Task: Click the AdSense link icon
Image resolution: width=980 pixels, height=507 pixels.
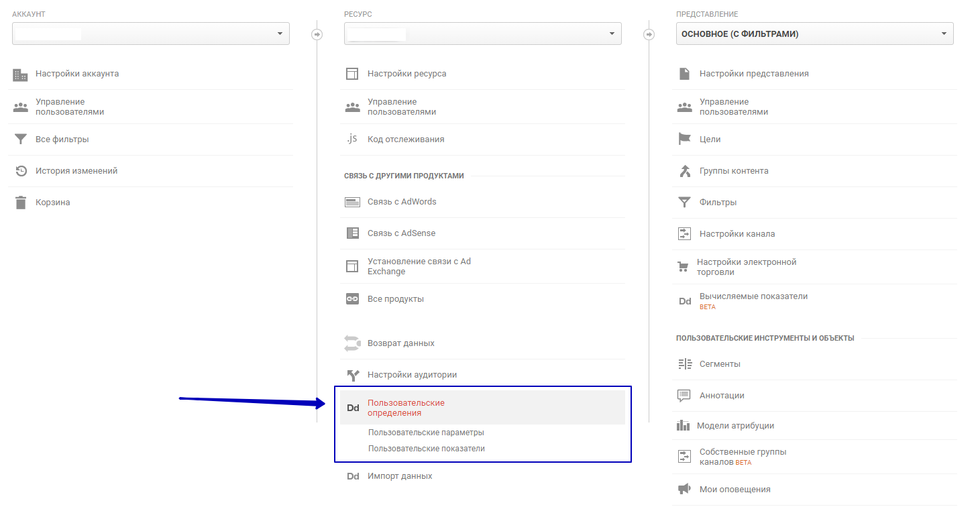Action: click(352, 233)
